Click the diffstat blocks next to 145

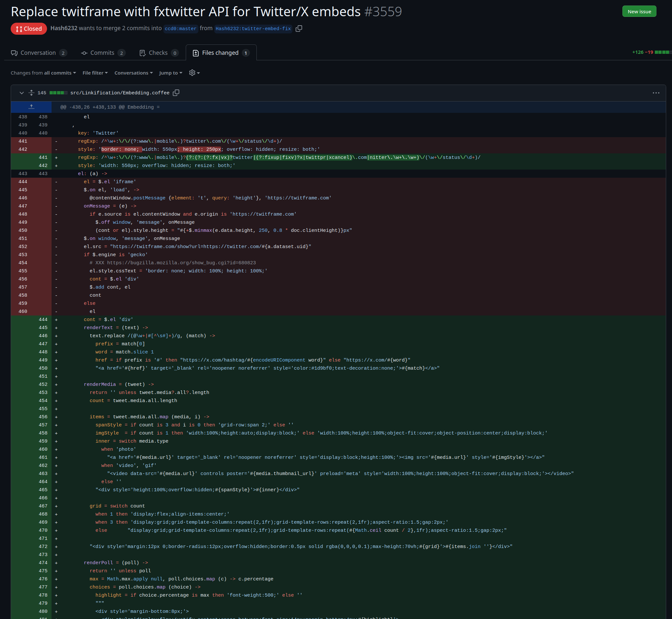pos(58,93)
